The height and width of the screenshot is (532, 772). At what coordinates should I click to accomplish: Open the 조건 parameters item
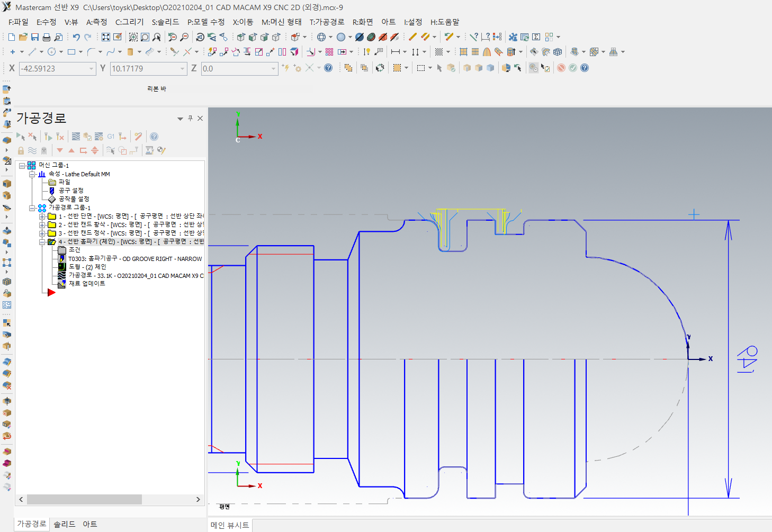74,250
